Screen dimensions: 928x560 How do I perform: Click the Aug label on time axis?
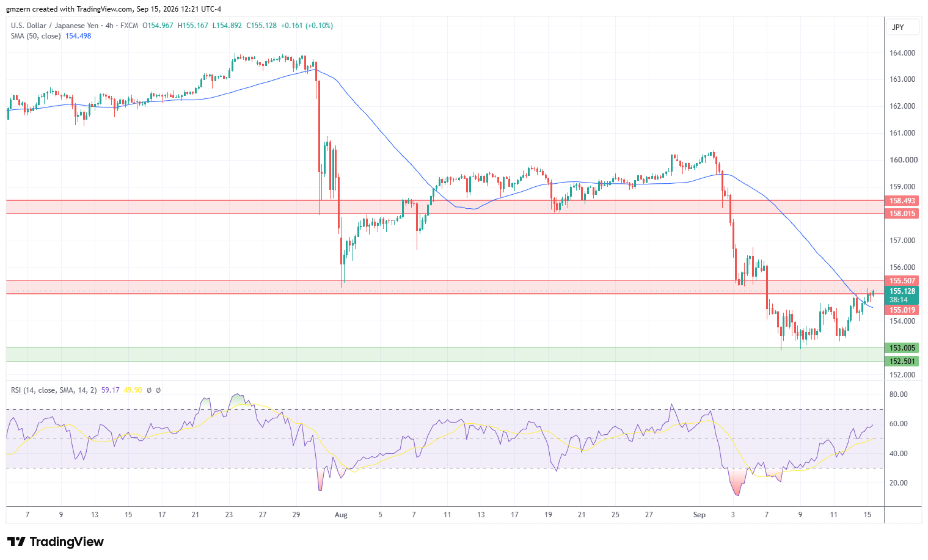pyautogui.click(x=341, y=515)
